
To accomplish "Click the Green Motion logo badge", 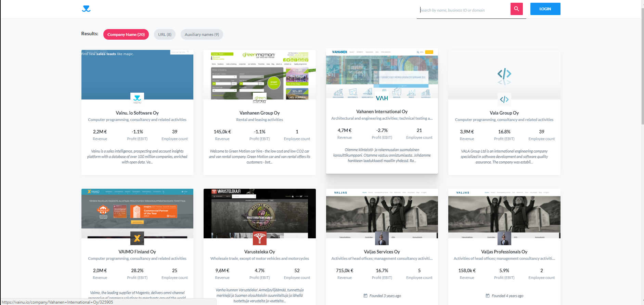I will (259, 99).
